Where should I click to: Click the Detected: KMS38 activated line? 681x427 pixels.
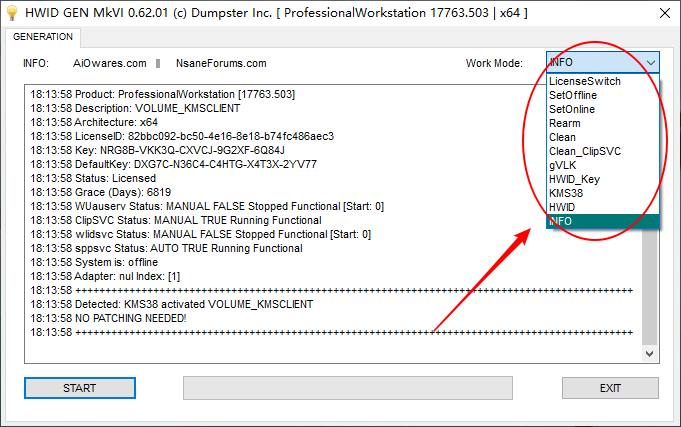tap(172, 304)
